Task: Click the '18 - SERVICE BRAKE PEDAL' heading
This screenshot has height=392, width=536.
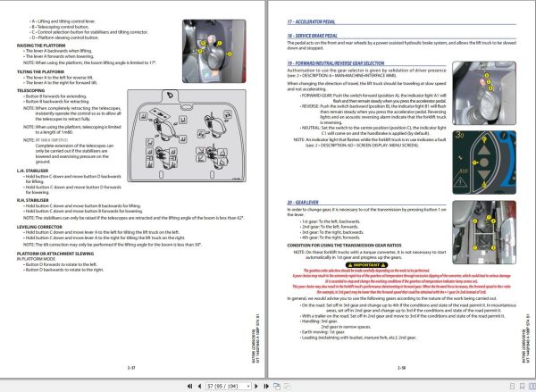Action: tap(312, 36)
